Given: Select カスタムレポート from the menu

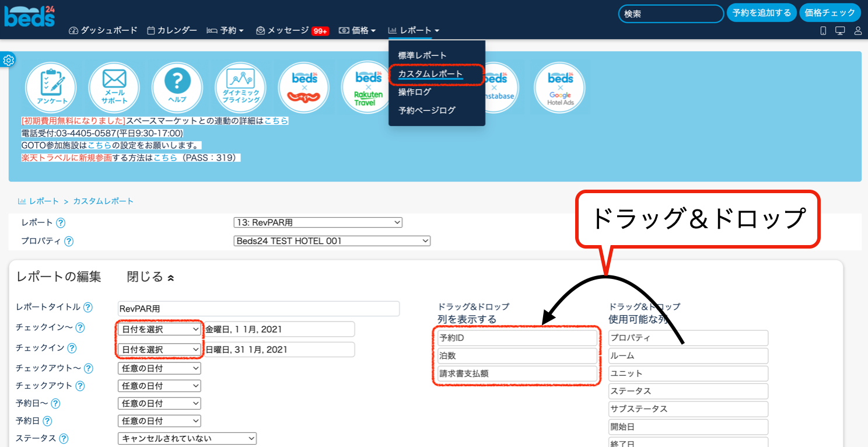Looking at the screenshot, I should tap(430, 74).
